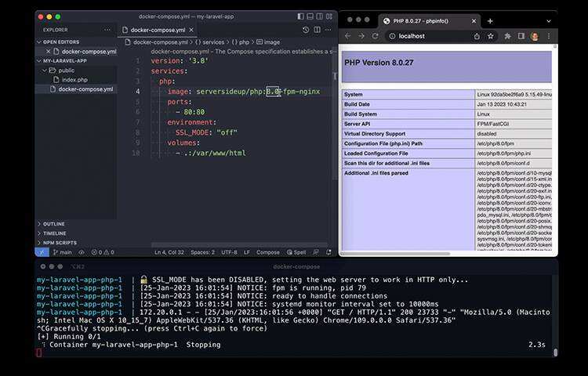Viewport: 588px width, 376px height.
Task: Bookmark this page with the star icon
Action: [x=491, y=36]
